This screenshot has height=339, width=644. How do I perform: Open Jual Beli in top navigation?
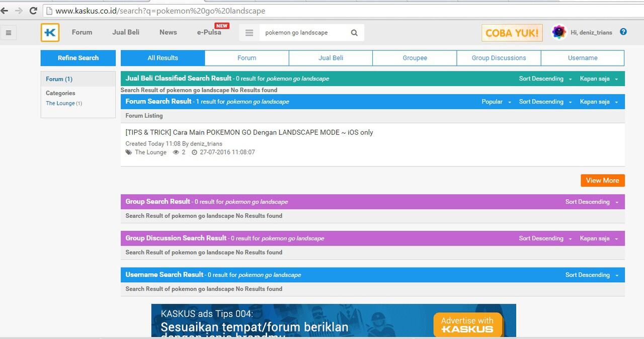[126, 32]
